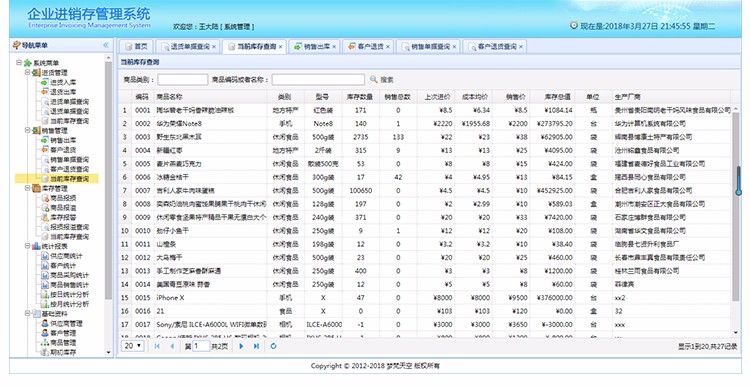Focus the 商品编码或者名称 input field
Image resolution: width=750 pixels, height=387 pixels.
(x=318, y=79)
